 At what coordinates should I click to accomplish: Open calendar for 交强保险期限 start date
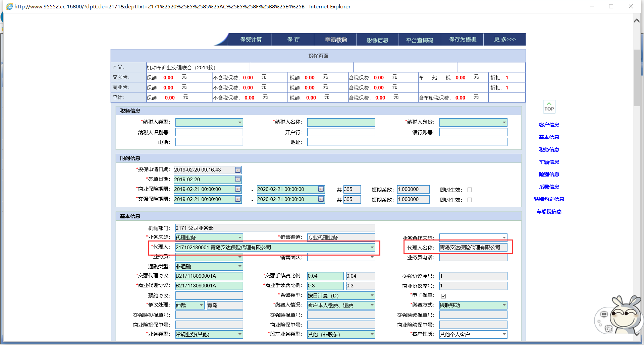coord(238,199)
